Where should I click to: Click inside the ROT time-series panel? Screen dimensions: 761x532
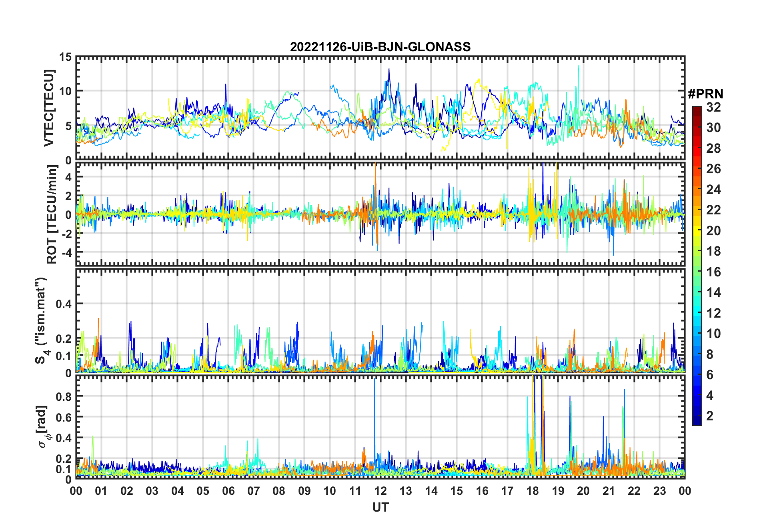tap(380, 214)
